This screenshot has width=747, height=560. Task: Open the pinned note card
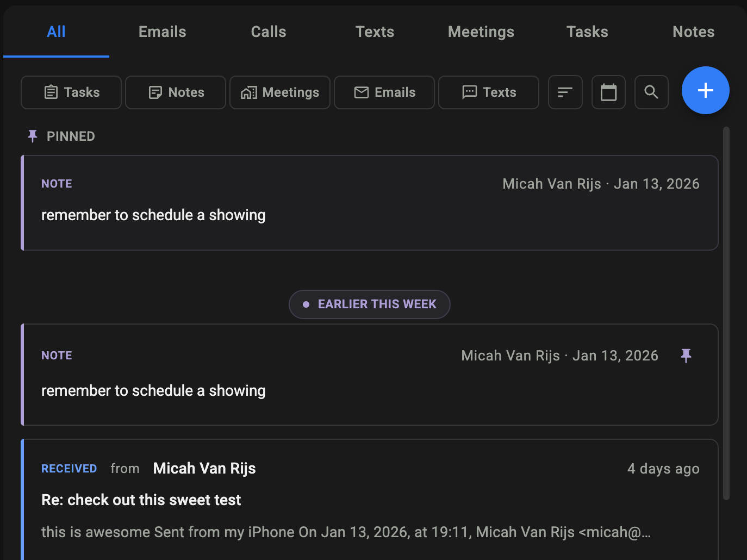coord(370,203)
